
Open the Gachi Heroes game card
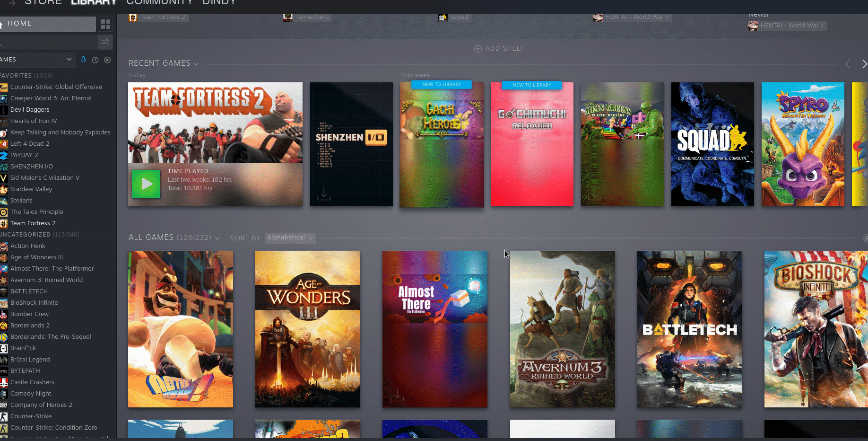pos(442,144)
